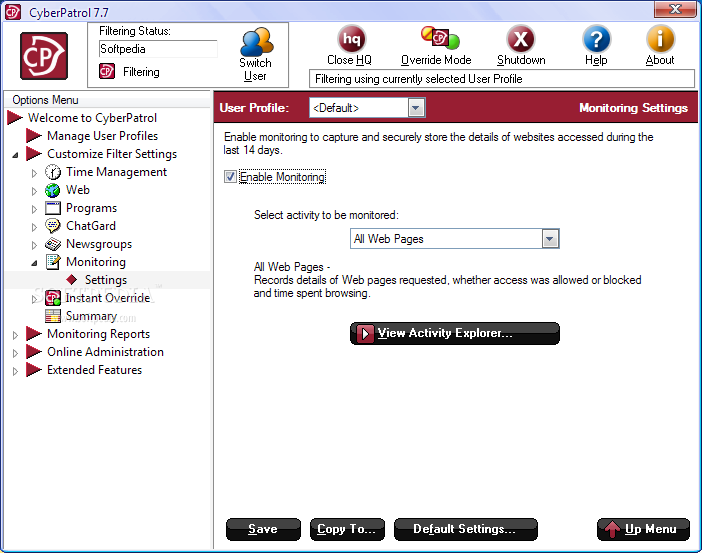Click the Switch User icon

pyautogui.click(x=256, y=42)
